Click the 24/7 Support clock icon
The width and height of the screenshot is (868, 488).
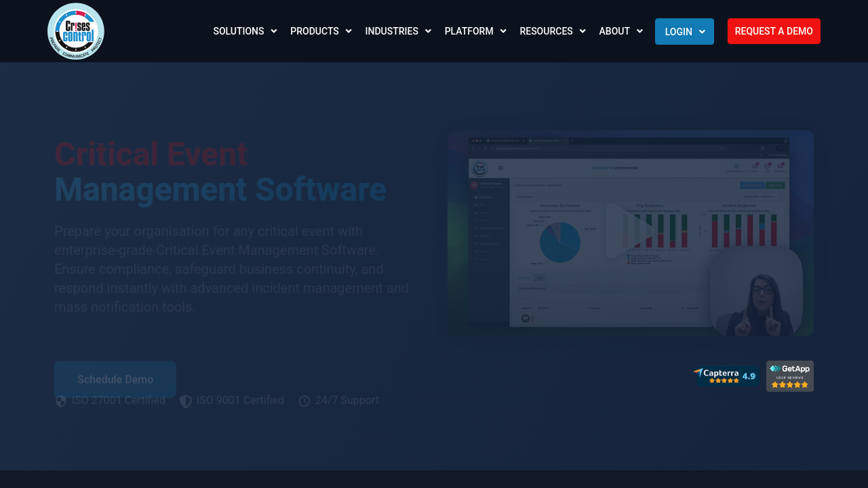[x=304, y=401]
